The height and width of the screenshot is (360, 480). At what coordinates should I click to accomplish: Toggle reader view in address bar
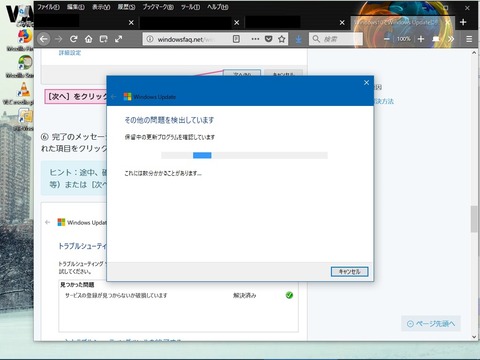pyautogui.click(x=236, y=39)
